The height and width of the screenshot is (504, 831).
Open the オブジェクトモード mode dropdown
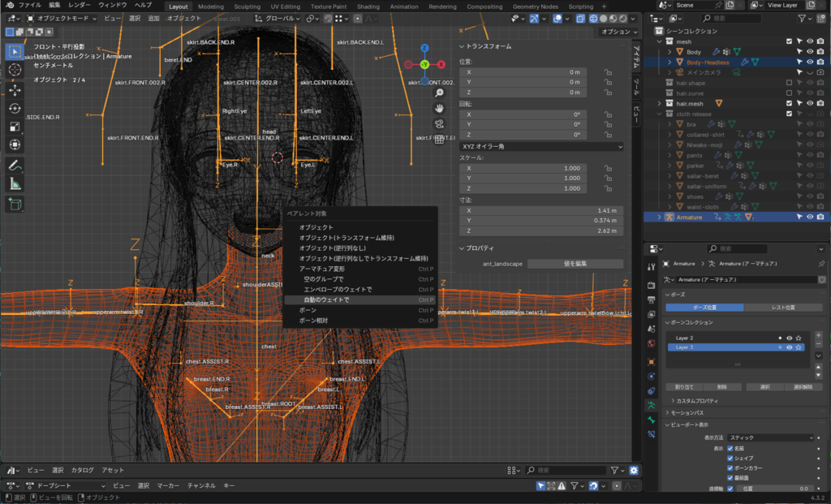click(x=62, y=18)
